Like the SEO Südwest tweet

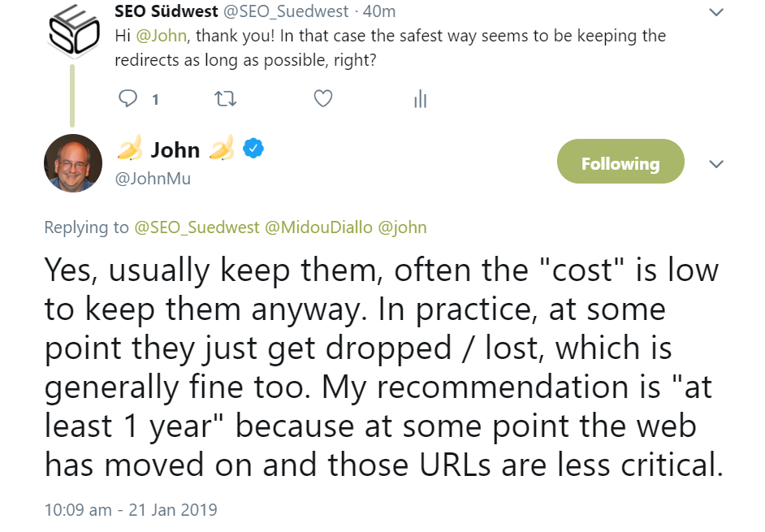click(322, 99)
